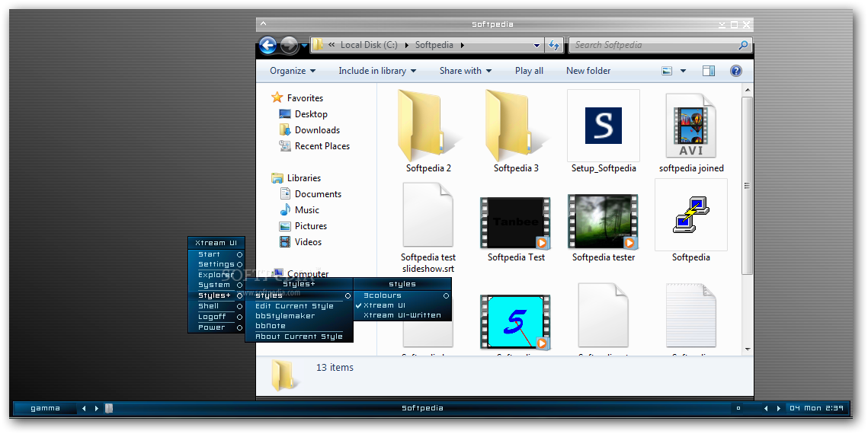Image resolution: width=868 pixels, height=434 pixels.
Task: Open the Pictures library
Action: pyautogui.click(x=311, y=226)
